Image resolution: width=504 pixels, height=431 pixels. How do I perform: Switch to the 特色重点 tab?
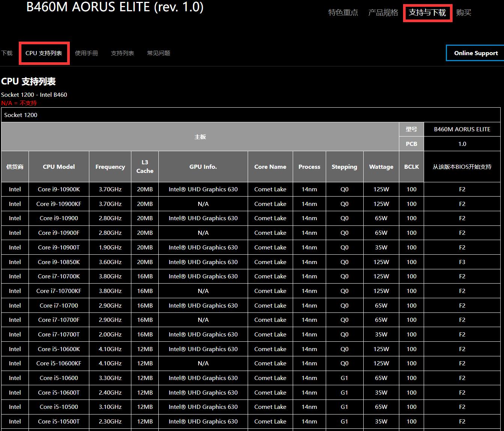[x=343, y=13]
